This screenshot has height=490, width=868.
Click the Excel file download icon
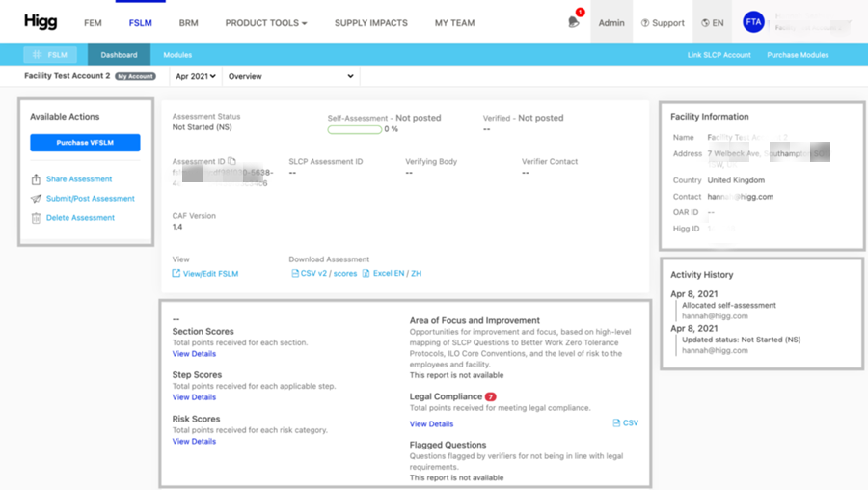pos(366,273)
